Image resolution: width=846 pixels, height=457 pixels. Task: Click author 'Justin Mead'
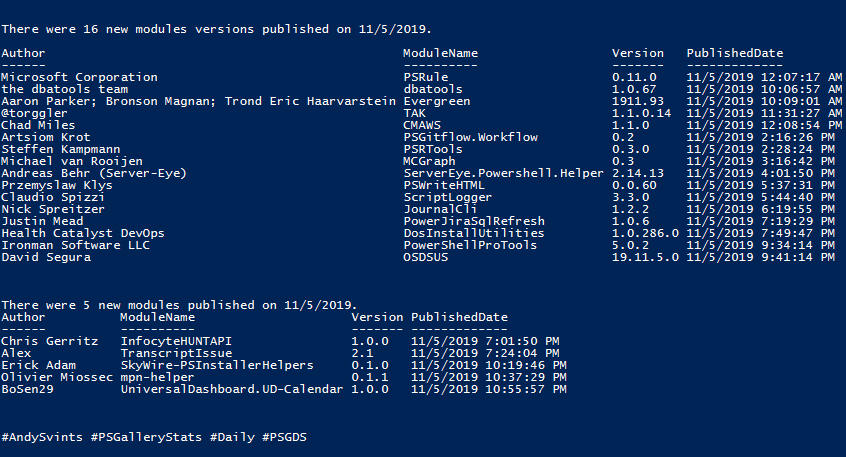click(42, 221)
